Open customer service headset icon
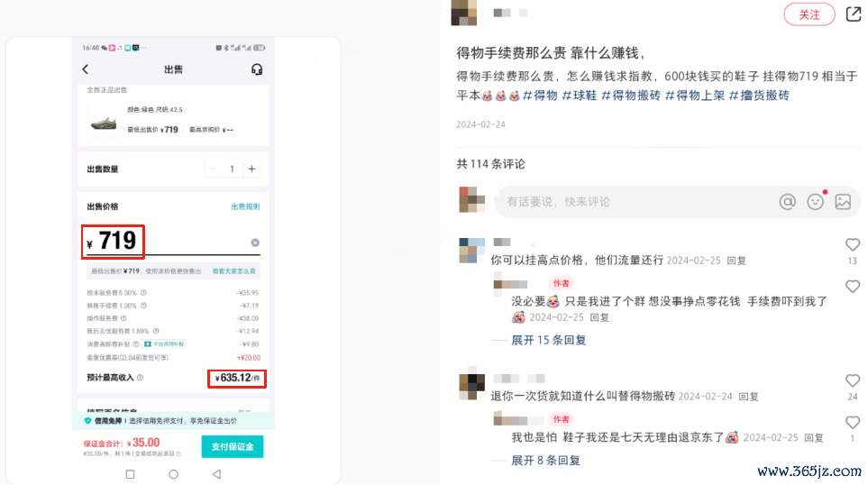 256,69
